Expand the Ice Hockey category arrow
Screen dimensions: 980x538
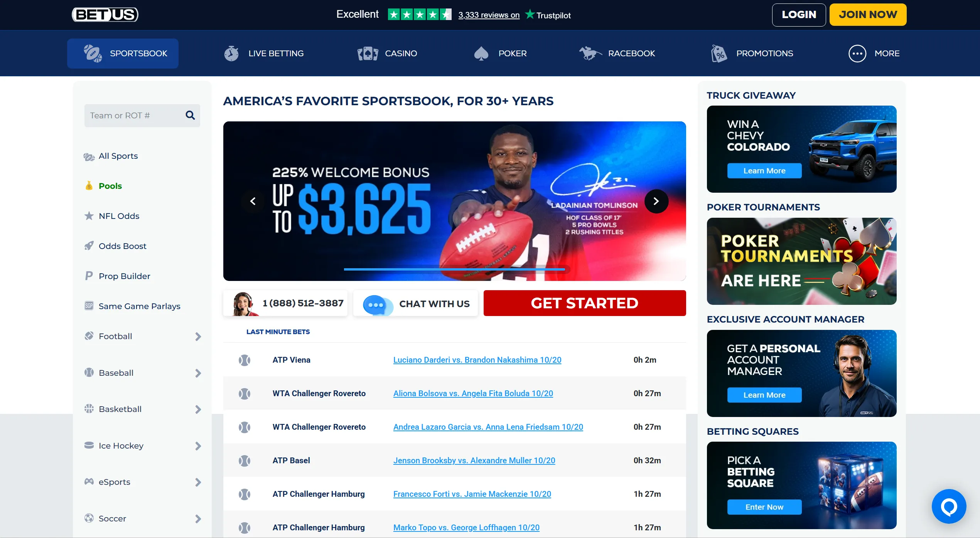[x=198, y=446]
